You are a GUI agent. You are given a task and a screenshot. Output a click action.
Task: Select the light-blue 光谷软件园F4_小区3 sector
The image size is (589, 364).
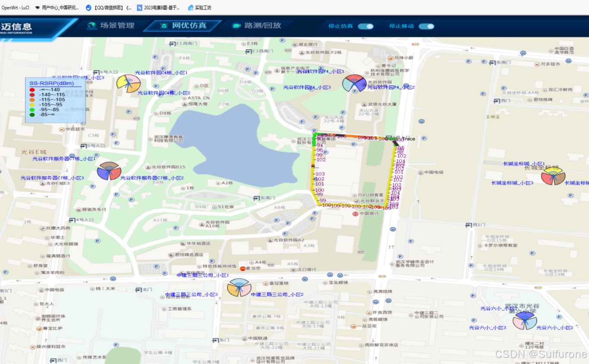pos(348,85)
